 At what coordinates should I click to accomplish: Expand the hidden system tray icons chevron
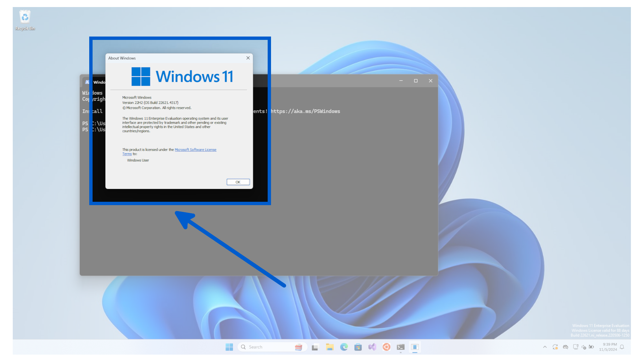(x=545, y=347)
